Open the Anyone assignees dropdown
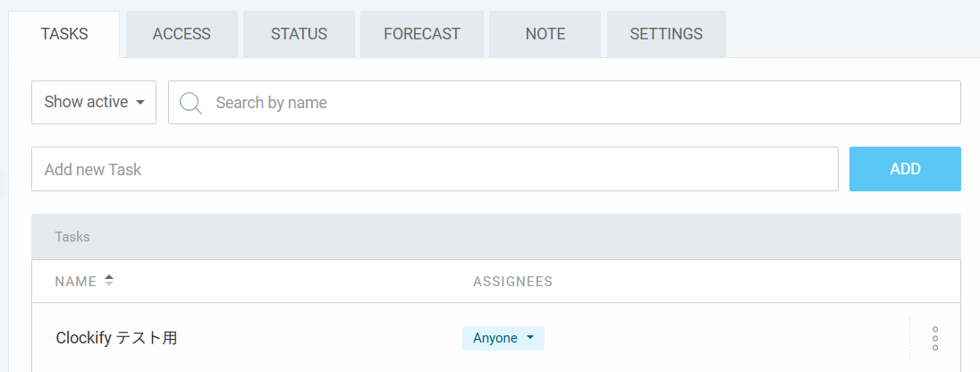Screen dimensions: 980x372 tap(503, 338)
